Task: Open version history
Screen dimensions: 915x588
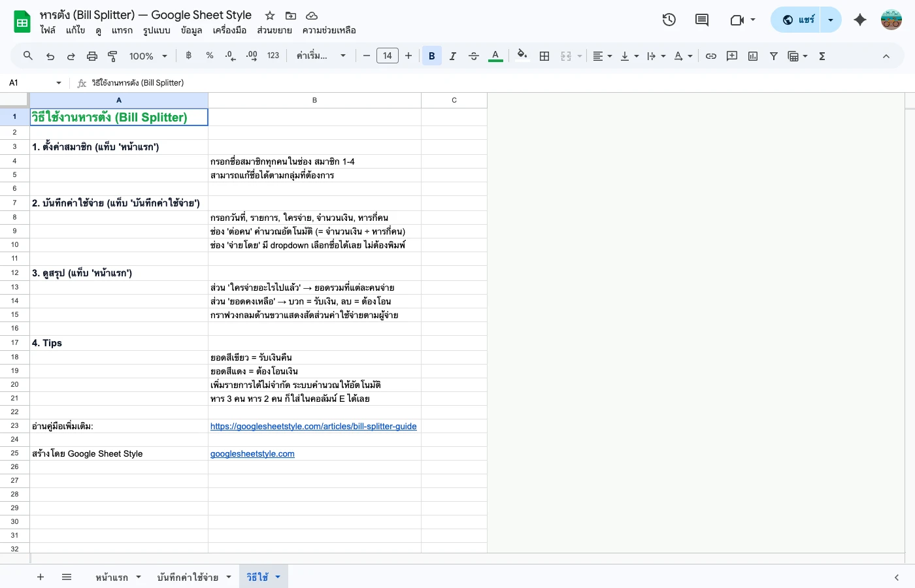Action: [669, 20]
